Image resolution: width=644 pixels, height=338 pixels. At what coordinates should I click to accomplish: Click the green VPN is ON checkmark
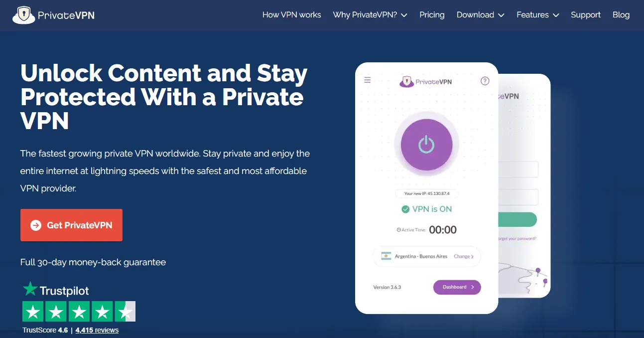point(405,209)
